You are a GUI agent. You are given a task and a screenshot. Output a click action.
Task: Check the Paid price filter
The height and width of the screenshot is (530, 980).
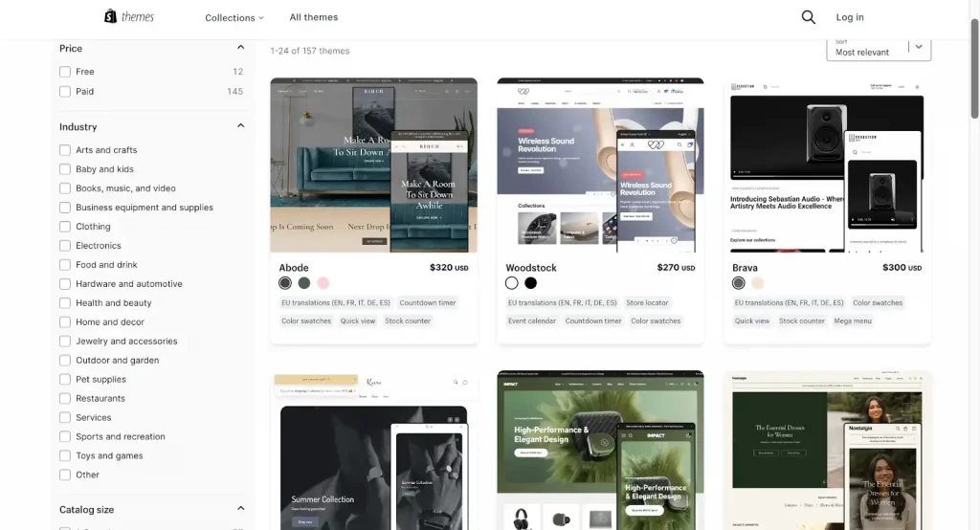(65, 91)
